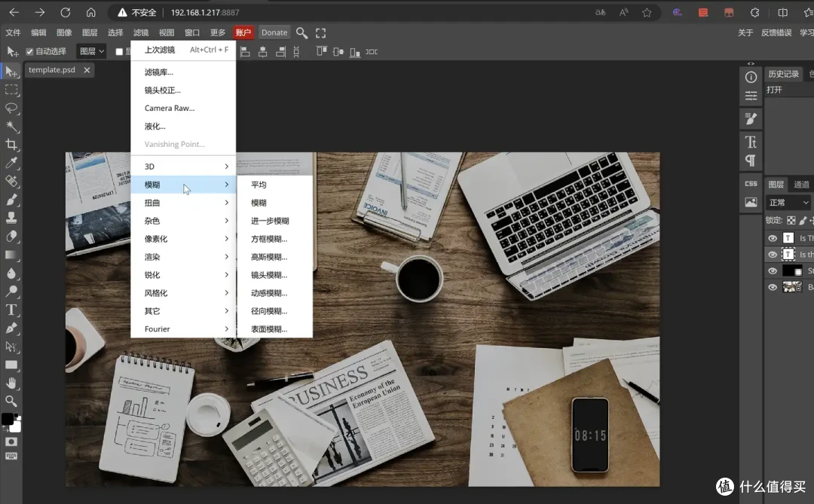814x504 pixels.
Task: Toggle Quick Mask mode icon
Action: point(11,441)
